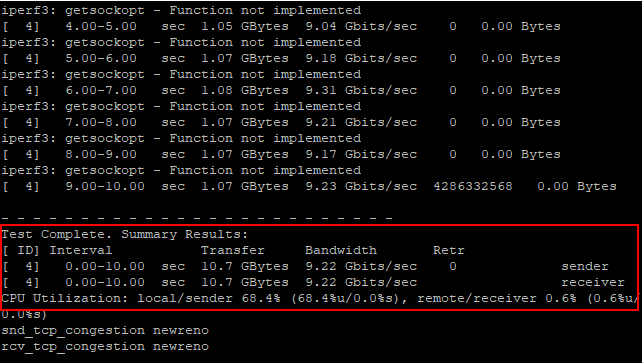Screen dimensions: 642x363
Task: Click the 1.05 GBytes transfer value
Action: click(x=244, y=26)
